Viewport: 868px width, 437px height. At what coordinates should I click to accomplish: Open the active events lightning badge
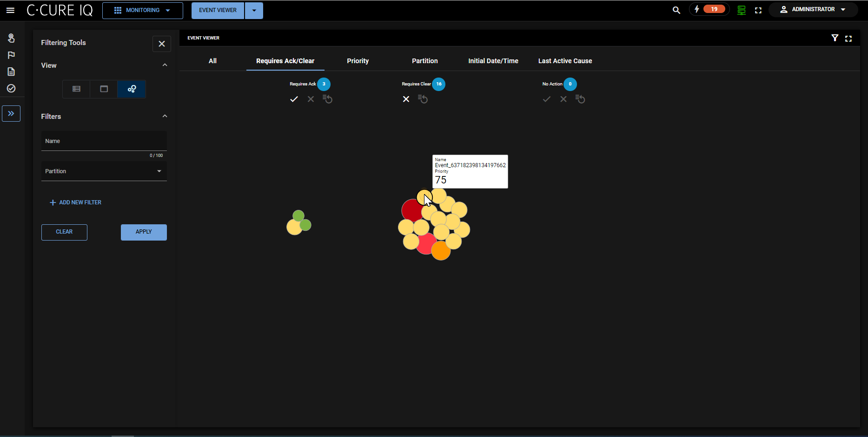[709, 9]
